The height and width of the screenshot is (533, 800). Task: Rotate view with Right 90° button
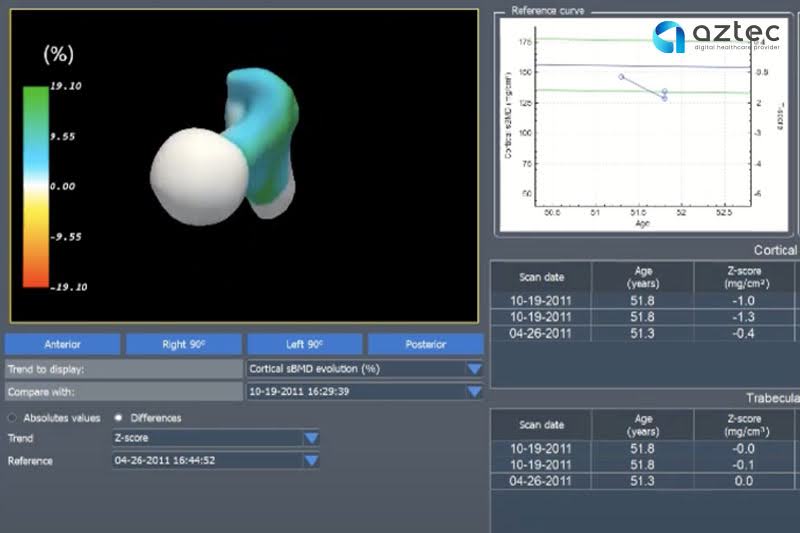click(184, 344)
